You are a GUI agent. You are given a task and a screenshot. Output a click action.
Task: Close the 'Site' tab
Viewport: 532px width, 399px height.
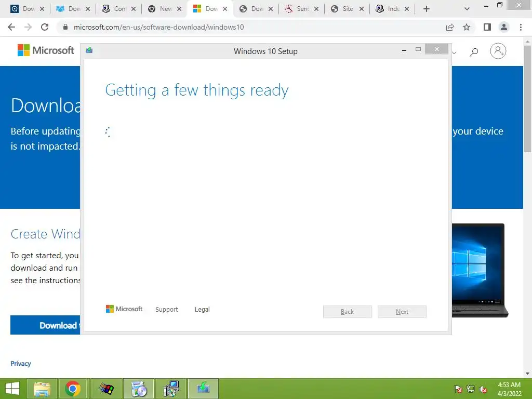[x=362, y=9]
